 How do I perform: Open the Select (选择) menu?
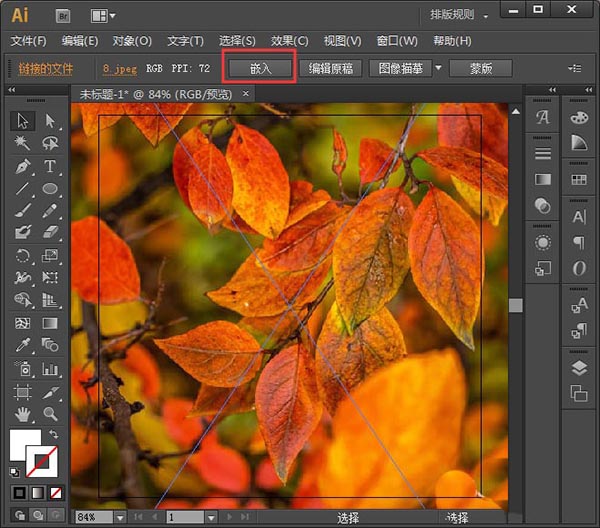[x=237, y=41]
